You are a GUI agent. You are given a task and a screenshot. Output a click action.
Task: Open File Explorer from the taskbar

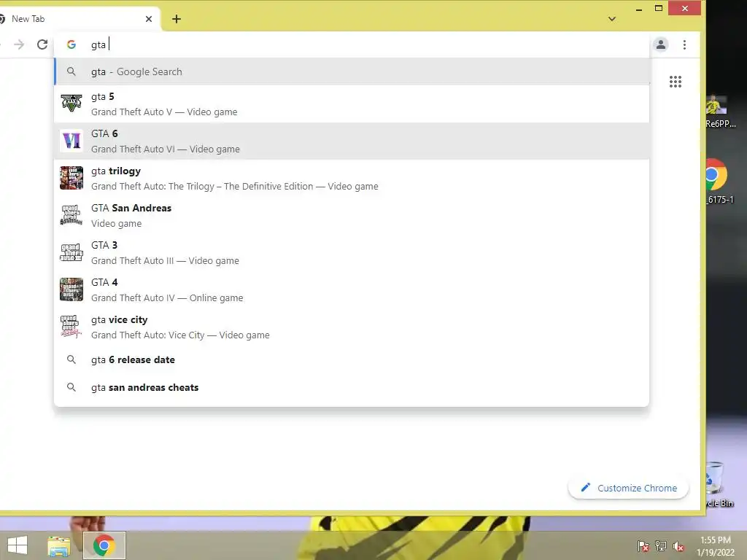point(58,545)
